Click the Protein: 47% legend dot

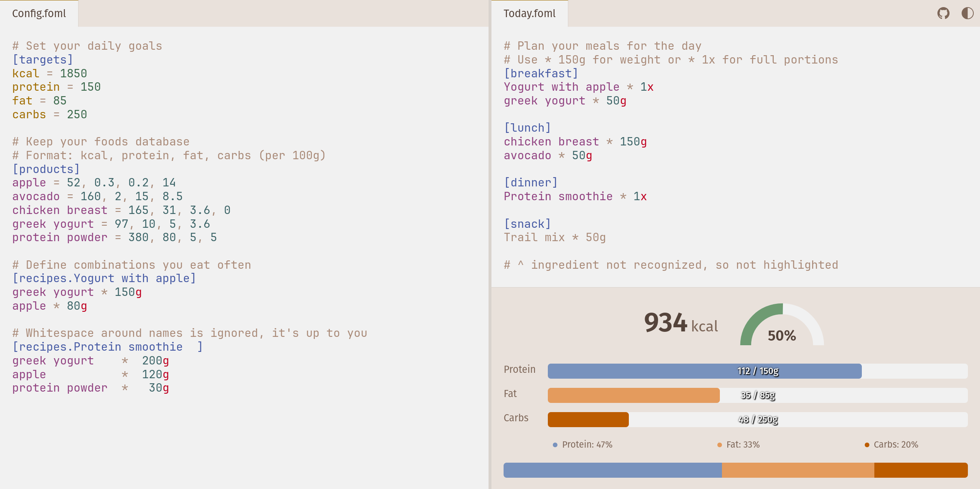tap(555, 445)
